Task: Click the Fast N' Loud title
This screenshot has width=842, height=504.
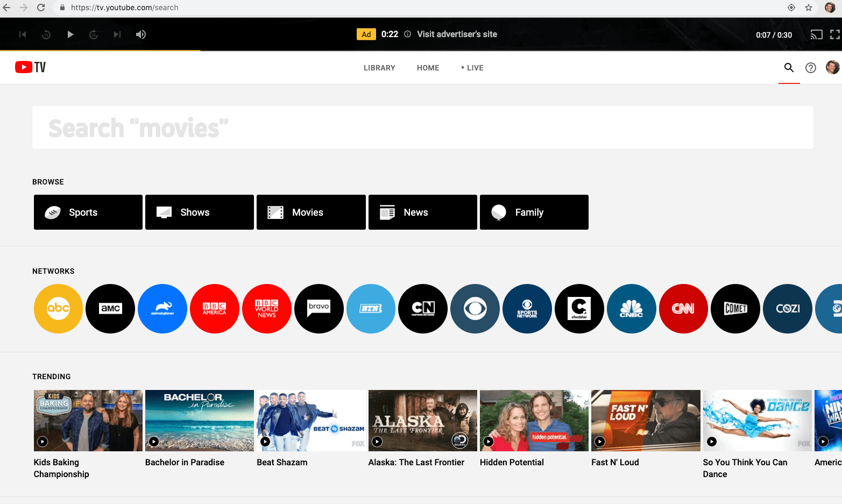Action: pos(615,462)
